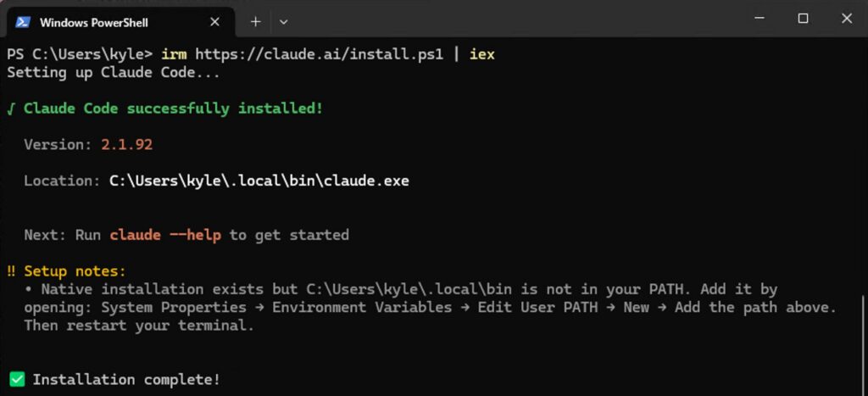Close the Windows PowerShell tab
Screen dimensions: 868x396
point(215,20)
